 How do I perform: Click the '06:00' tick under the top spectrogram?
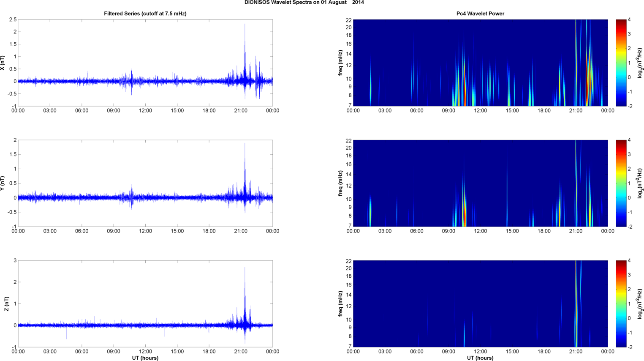(x=417, y=111)
